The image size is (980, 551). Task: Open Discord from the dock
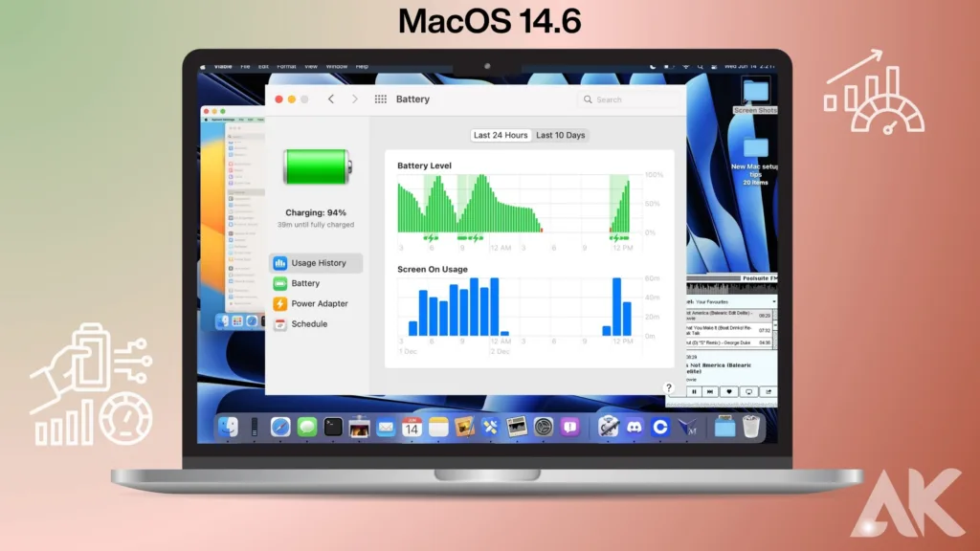tap(635, 428)
